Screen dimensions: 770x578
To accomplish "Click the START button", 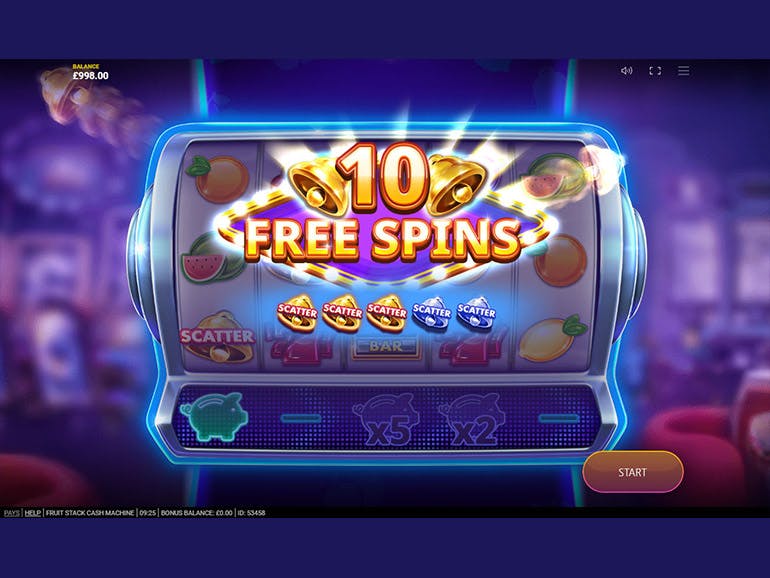I will [x=632, y=472].
